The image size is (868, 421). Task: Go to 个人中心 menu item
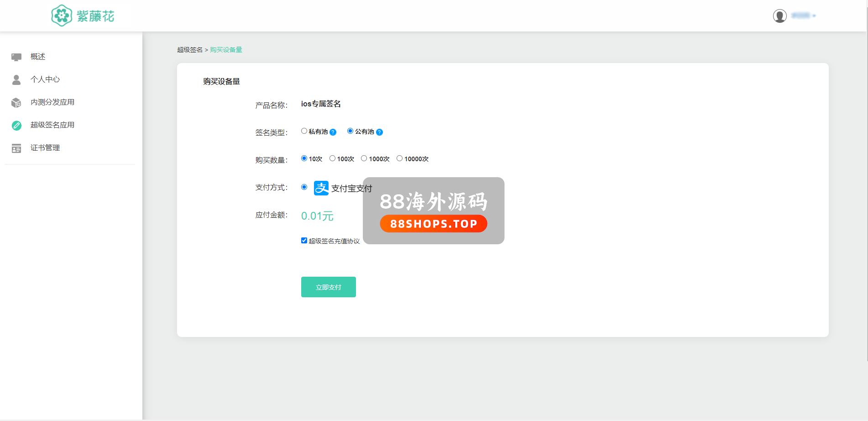(x=45, y=79)
